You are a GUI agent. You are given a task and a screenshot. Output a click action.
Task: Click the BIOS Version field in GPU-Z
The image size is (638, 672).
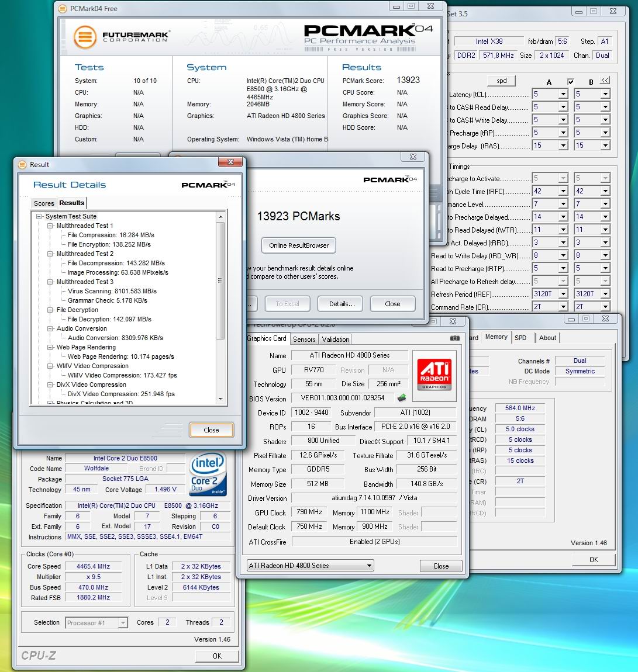[x=343, y=398]
